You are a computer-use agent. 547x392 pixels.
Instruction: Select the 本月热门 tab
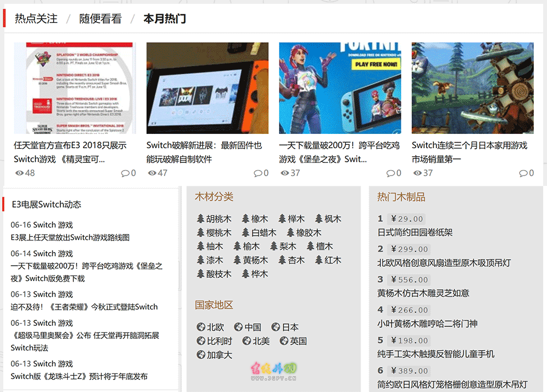click(x=165, y=19)
